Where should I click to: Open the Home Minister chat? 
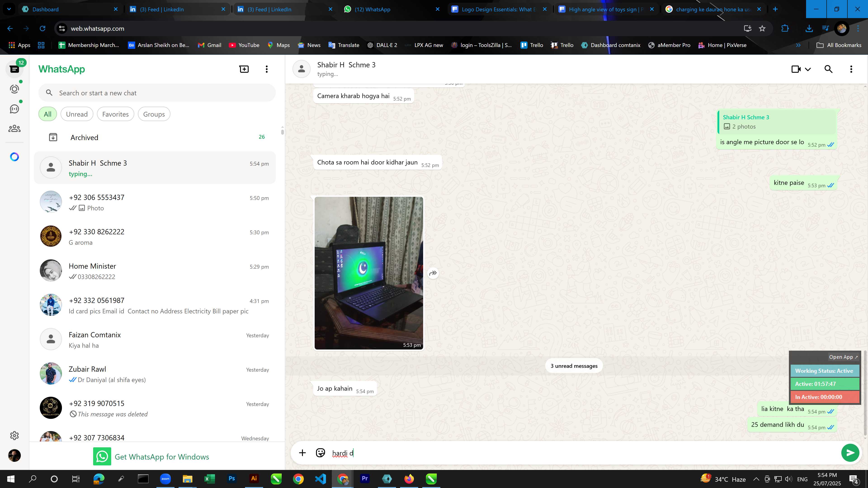155,271
